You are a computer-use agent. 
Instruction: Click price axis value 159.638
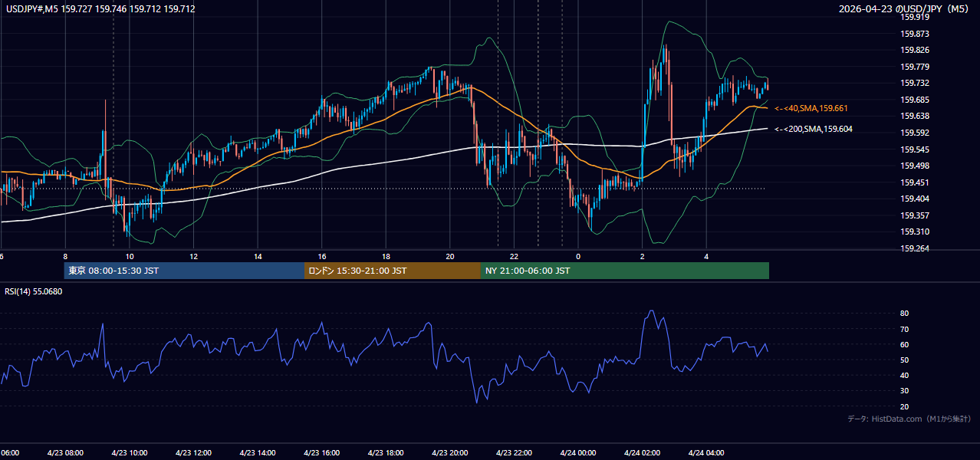915,117
